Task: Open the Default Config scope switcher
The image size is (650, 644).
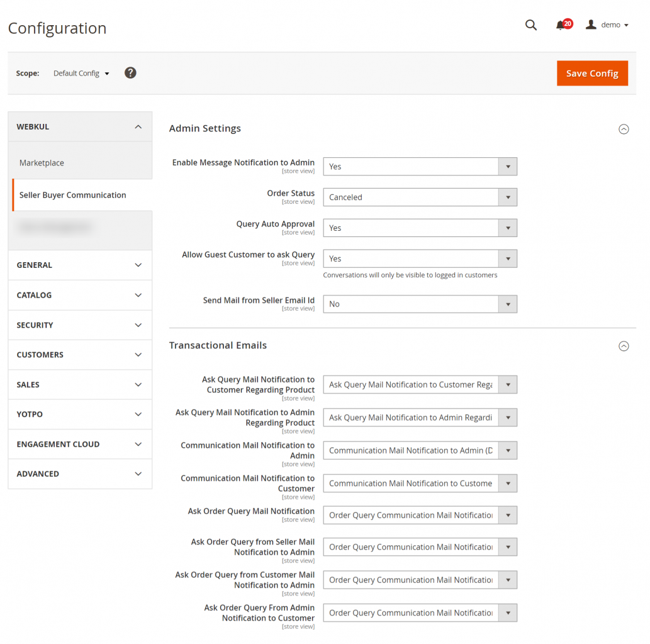Action: pos(81,74)
